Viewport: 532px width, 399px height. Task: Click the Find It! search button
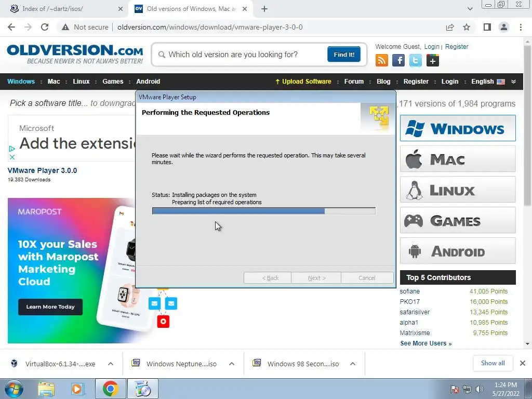[x=344, y=54]
